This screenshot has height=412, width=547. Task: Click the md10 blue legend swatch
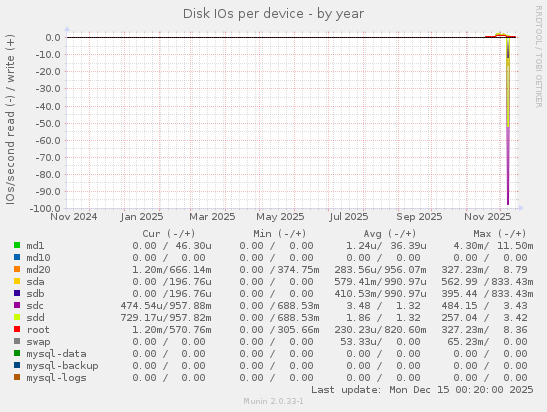click(x=17, y=257)
